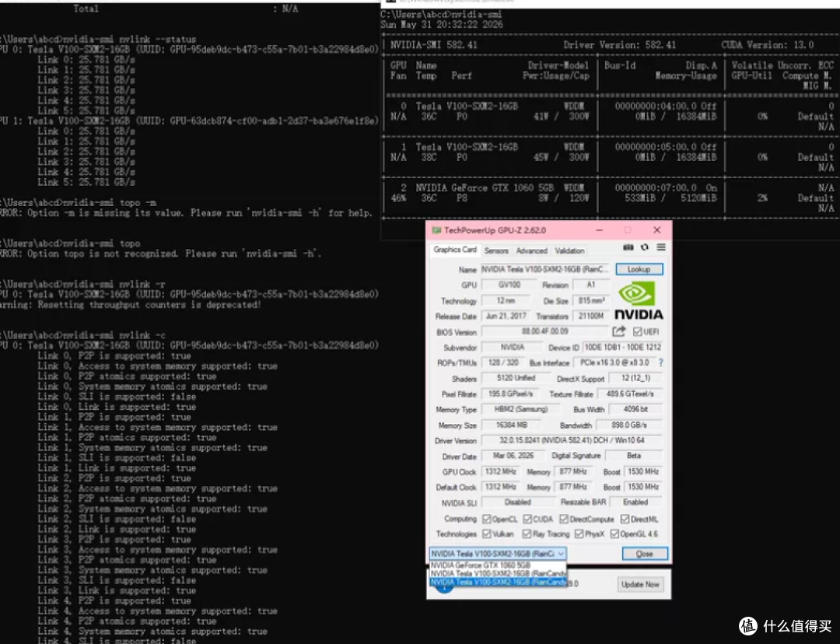
Task: Click the Boost 1530 MHz in GPU Clock row
Action: [x=643, y=471]
